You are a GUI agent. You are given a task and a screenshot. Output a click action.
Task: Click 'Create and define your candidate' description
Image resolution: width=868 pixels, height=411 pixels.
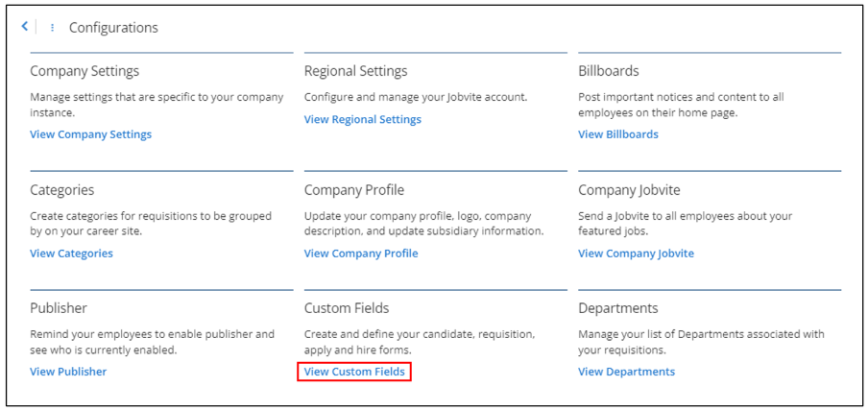pos(420,342)
